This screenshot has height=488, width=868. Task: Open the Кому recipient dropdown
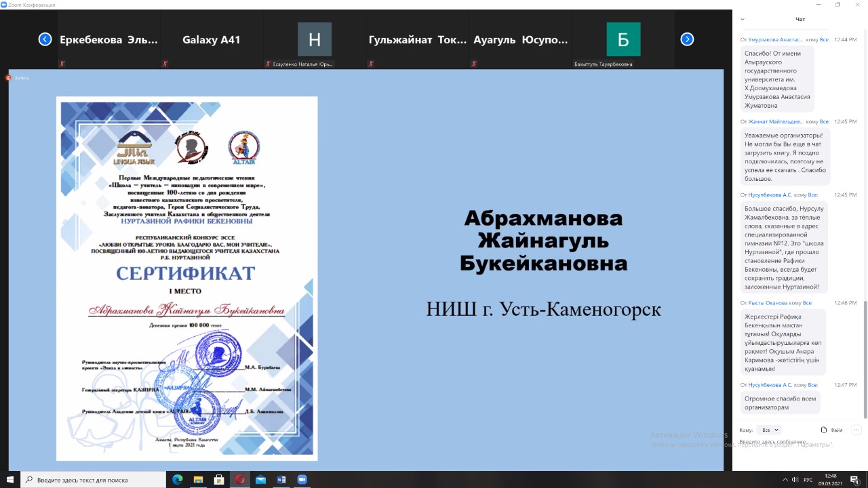[x=770, y=430]
